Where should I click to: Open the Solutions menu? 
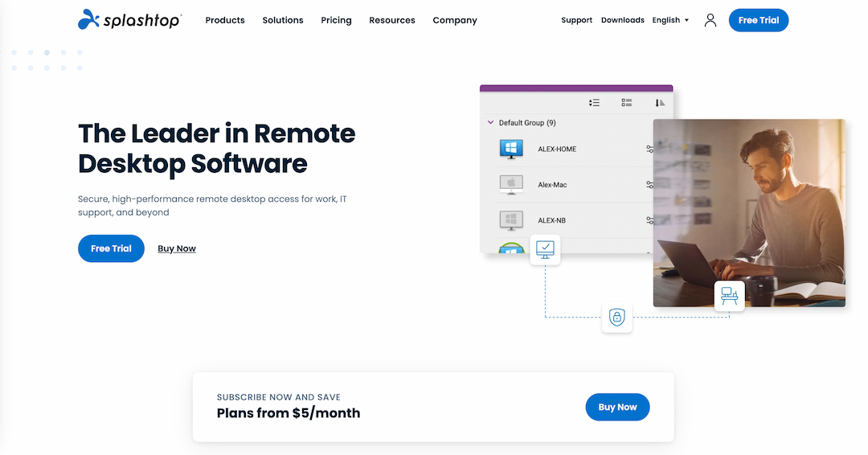click(283, 20)
